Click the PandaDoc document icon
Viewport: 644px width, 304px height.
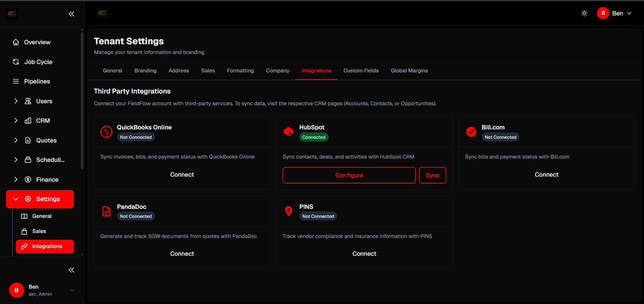pos(106,211)
